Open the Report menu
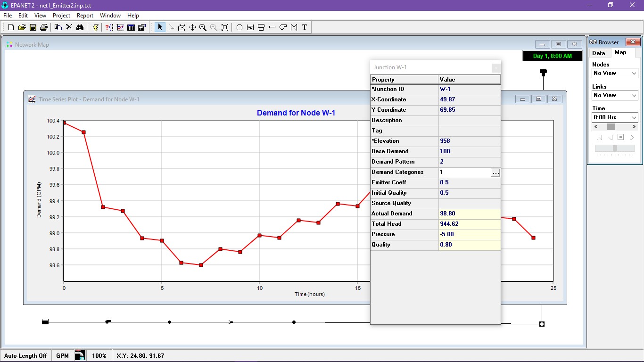 pos(85,15)
